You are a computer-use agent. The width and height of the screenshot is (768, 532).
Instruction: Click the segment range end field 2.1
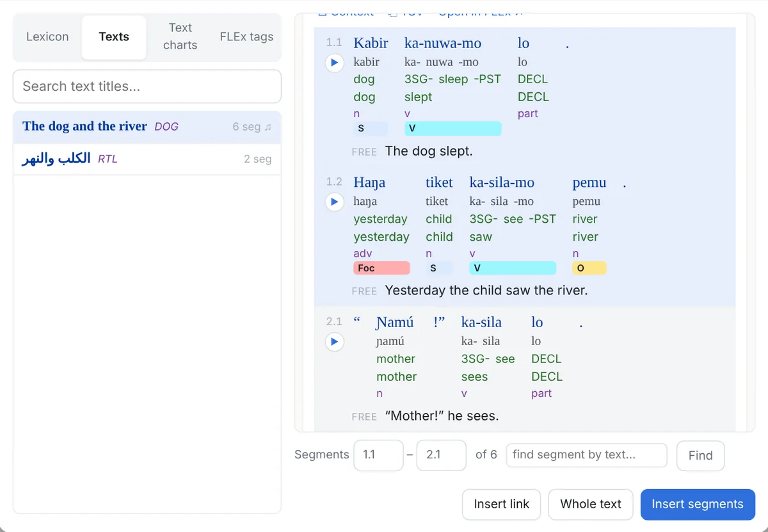(441, 455)
